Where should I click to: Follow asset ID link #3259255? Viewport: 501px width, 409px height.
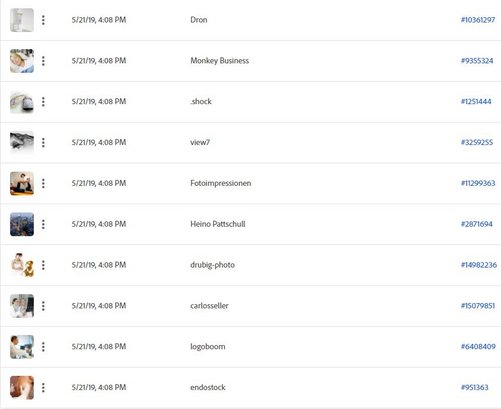(477, 142)
